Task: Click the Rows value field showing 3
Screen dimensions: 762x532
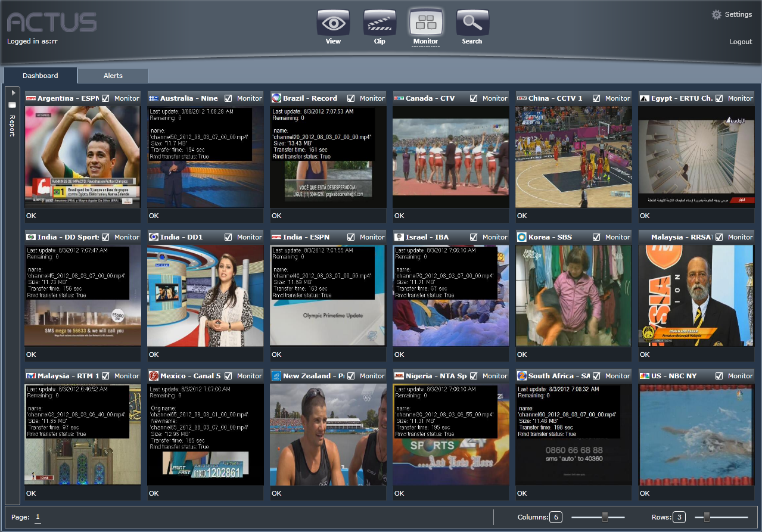Action: point(679,517)
